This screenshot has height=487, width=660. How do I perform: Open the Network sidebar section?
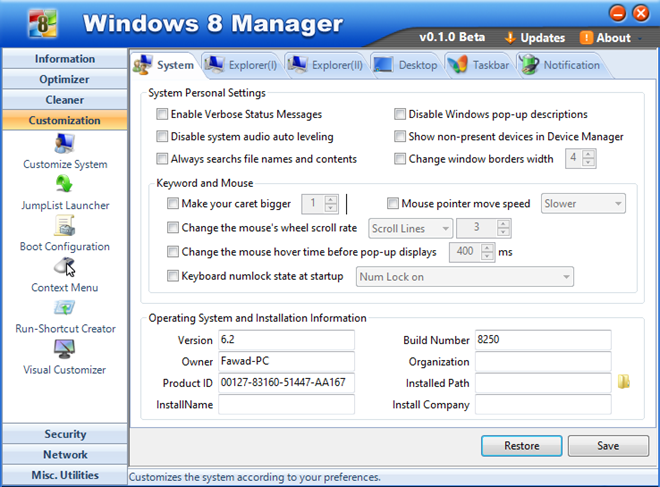click(x=65, y=455)
